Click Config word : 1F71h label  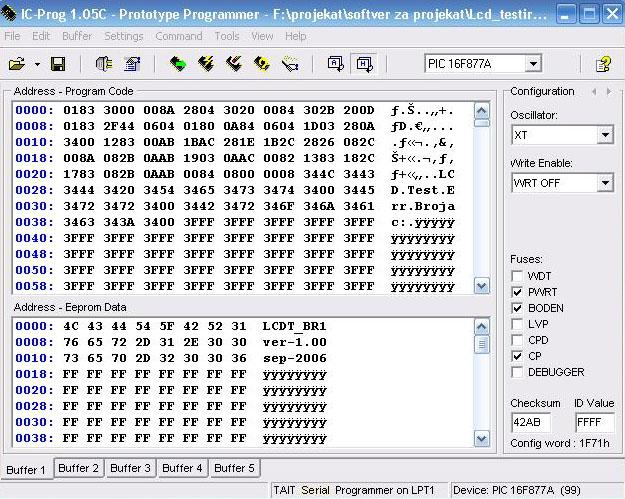[x=560, y=443]
